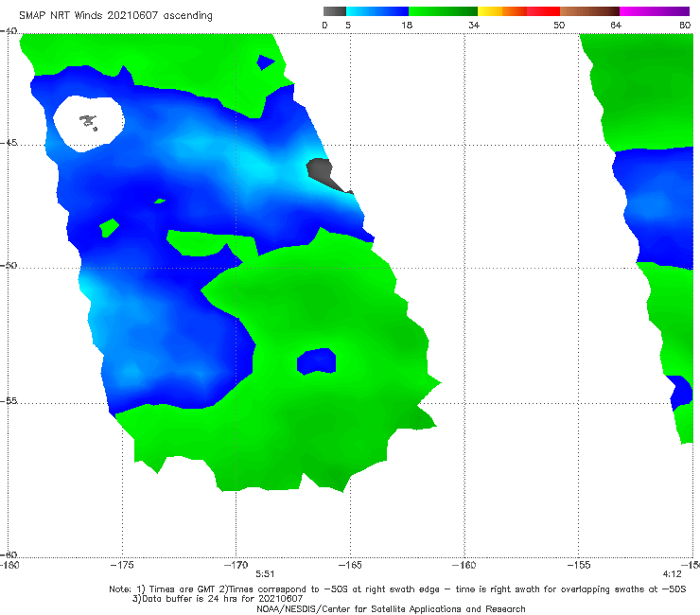Click the longitude label '-155'

579,565
